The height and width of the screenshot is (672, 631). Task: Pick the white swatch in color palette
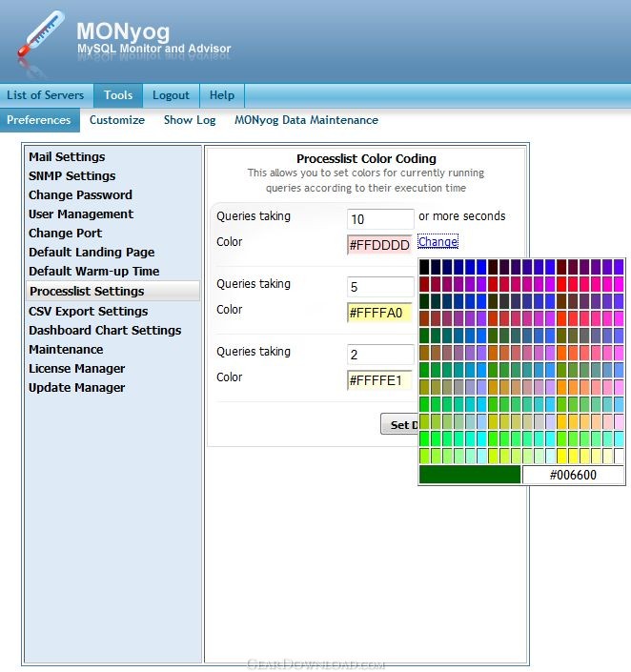(619, 456)
